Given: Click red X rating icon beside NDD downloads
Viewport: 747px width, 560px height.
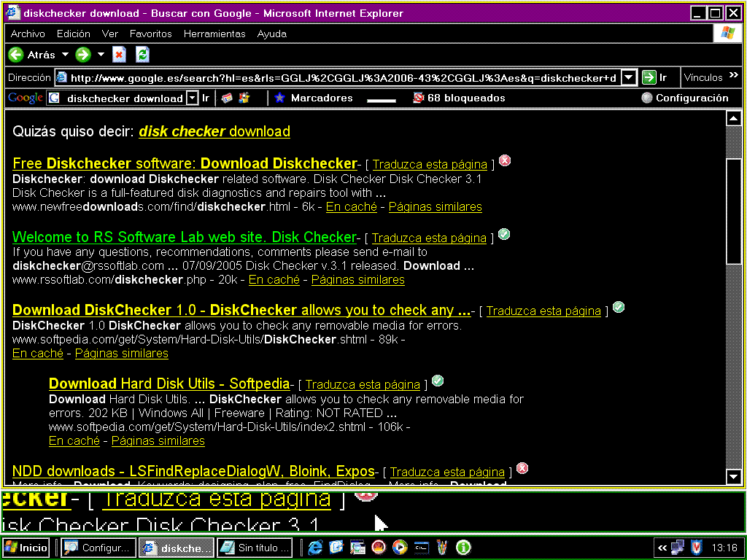Looking at the screenshot, I should click(x=522, y=468).
